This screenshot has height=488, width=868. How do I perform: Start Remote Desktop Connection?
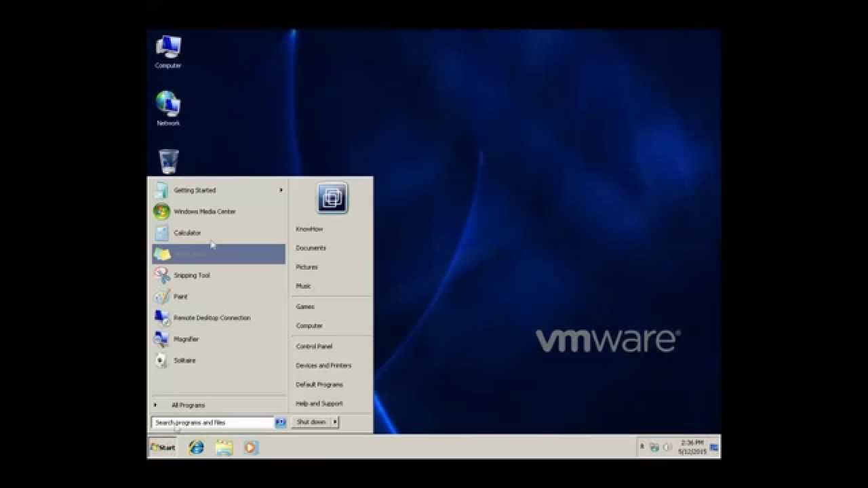click(218, 318)
